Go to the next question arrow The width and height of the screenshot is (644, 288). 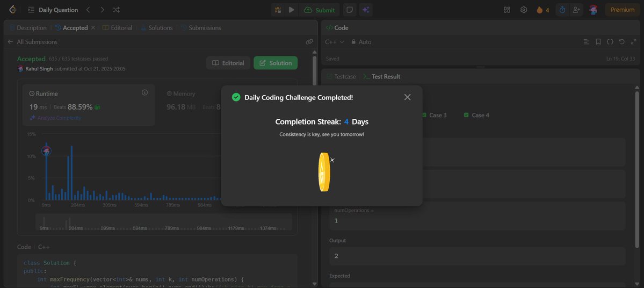pyautogui.click(x=102, y=10)
